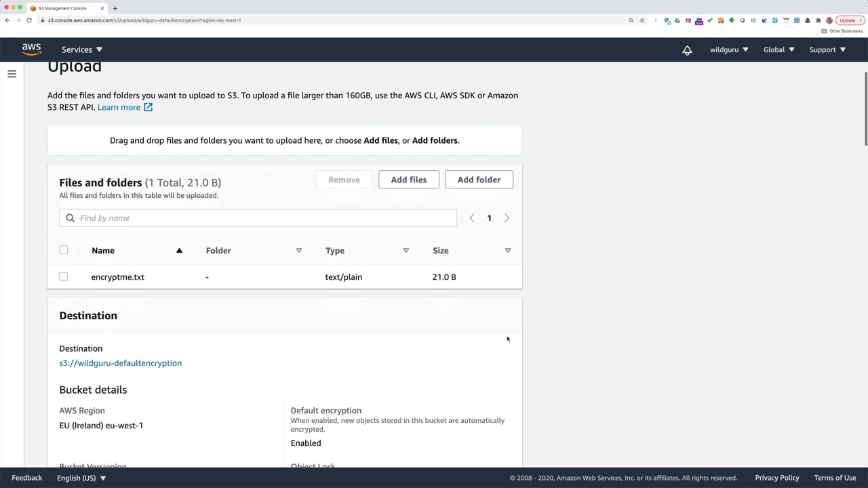Click the orange chart extension icon
Screen dimensions: 868x488
[x=721, y=20]
